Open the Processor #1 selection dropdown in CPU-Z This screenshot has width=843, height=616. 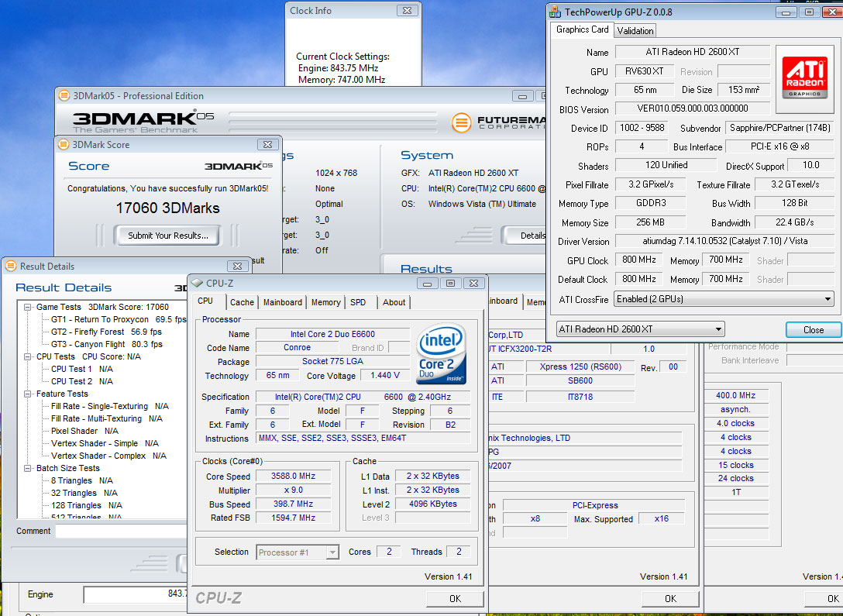click(x=298, y=552)
